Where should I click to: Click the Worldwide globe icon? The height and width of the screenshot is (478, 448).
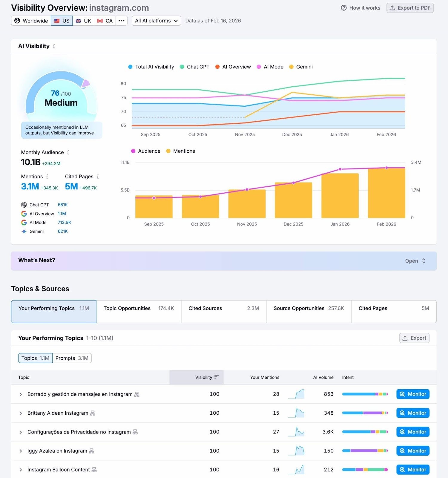click(x=17, y=21)
